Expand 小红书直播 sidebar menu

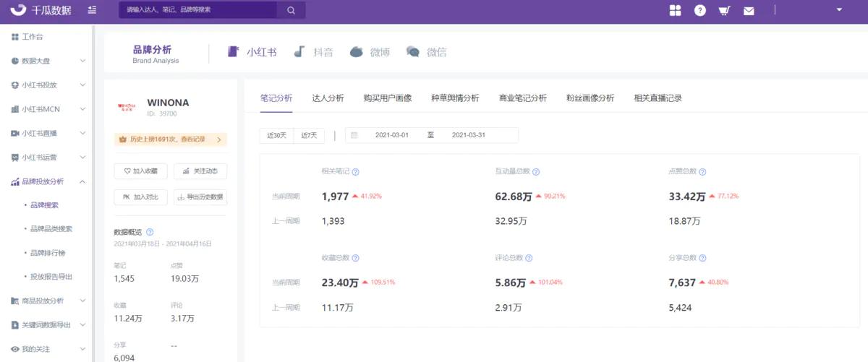pyautogui.click(x=46, y=133)
